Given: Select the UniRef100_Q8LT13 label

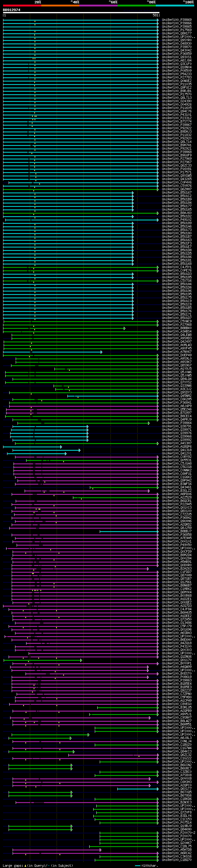Looking at the screenshot, I should (177, 98).
